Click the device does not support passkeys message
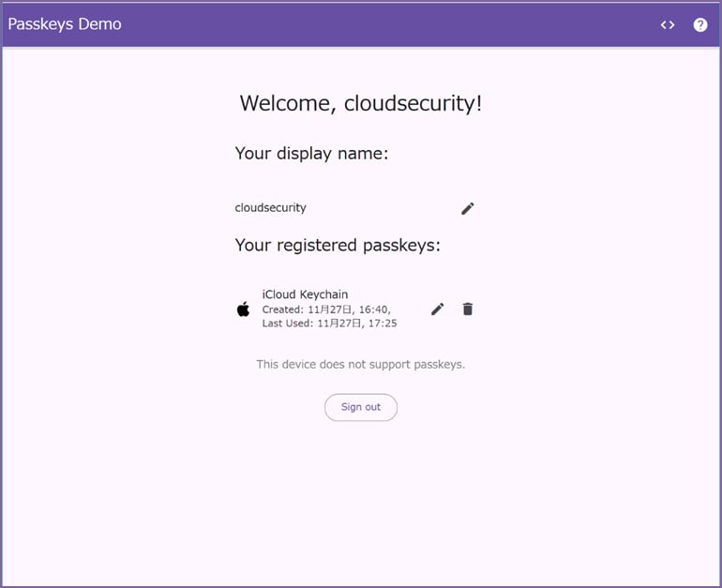722x588 pixels. [x=361, y=364]
